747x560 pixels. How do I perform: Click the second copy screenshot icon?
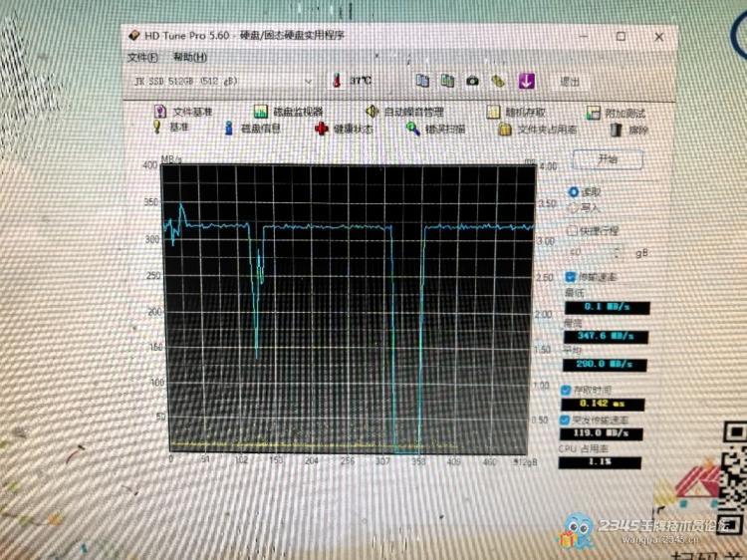point(448,81)
